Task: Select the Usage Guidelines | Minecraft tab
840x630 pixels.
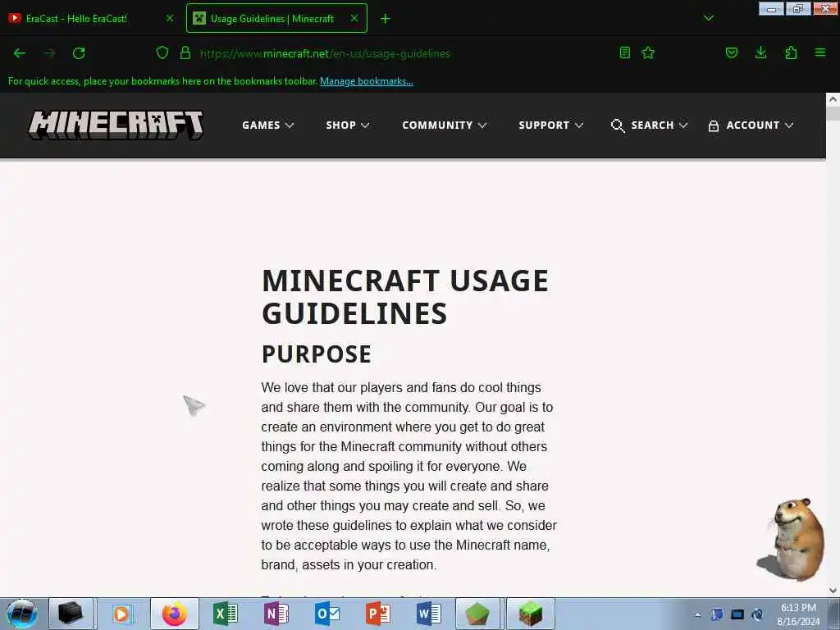Action: [x=276, y=18]
